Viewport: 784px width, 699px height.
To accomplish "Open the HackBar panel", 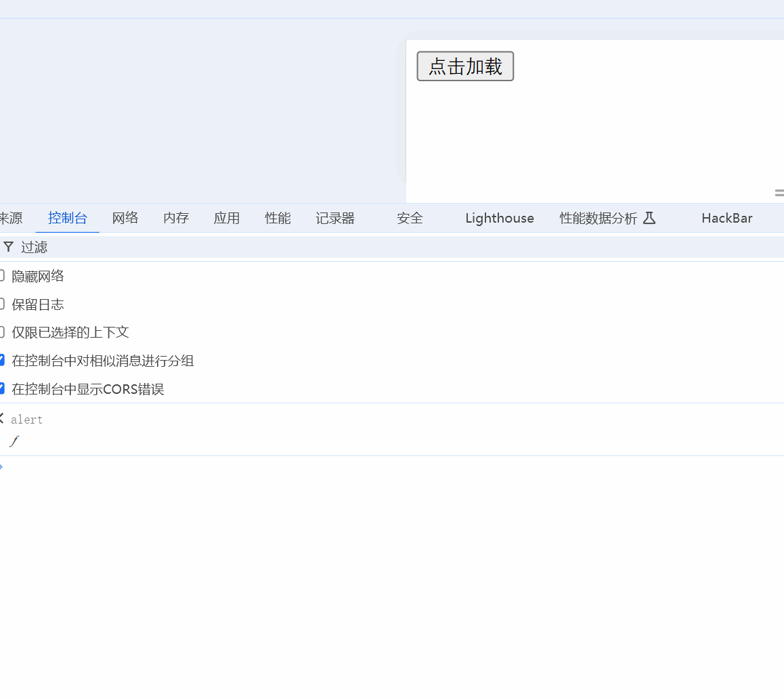I will (726, 218).
